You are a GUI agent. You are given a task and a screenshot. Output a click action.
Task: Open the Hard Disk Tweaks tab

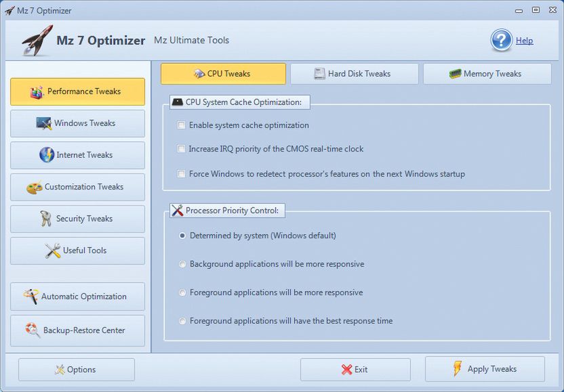click(x=355, y=74)
